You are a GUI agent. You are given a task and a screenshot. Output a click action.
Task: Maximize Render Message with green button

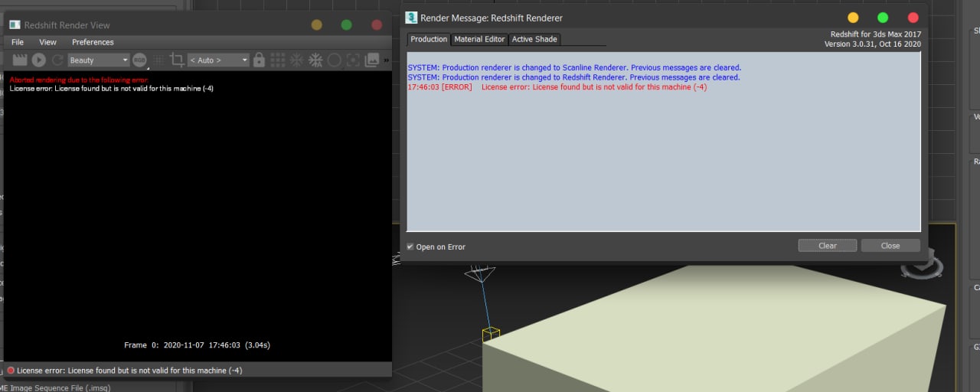tap(883, 18)
